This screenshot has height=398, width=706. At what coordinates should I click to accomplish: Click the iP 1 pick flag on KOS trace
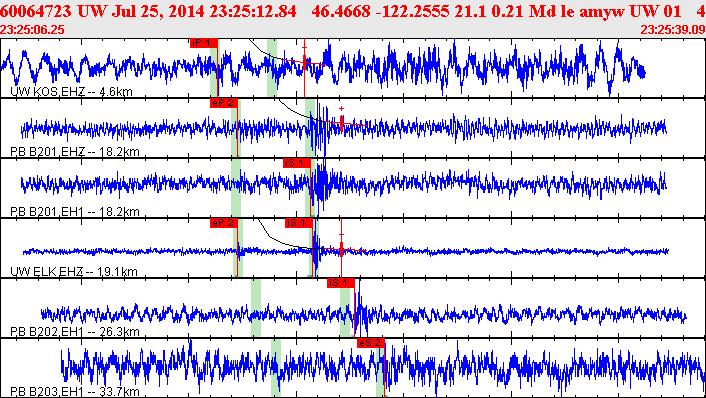coord(204,43)
